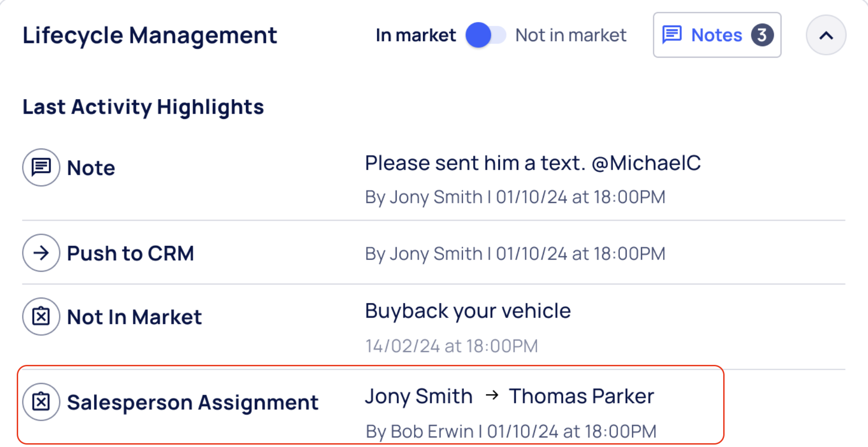Click the Not In Market clipboard icon
868x447 pixels.
41,317
